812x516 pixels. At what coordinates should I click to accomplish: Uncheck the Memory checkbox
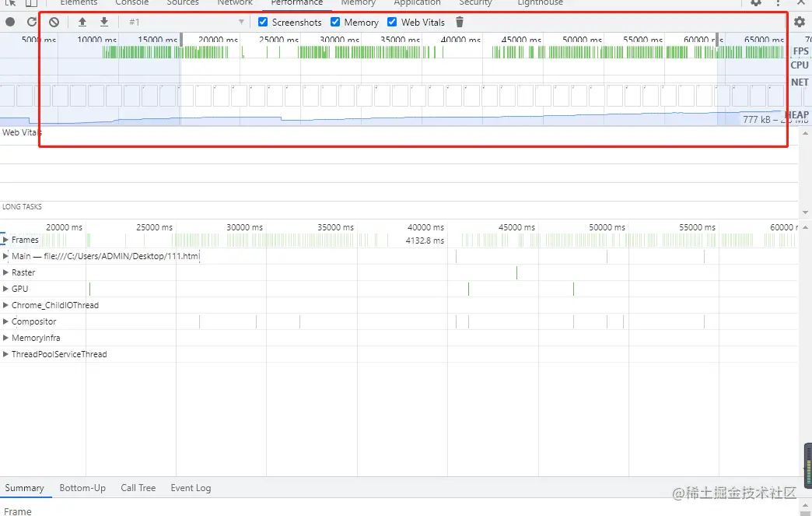coord(335,22)
